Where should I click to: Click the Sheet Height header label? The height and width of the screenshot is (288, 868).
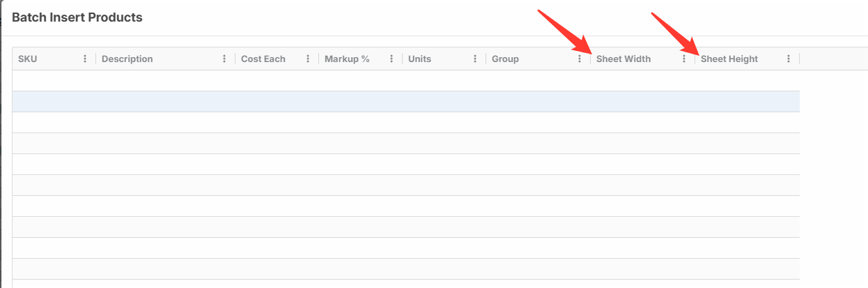[x=729, y=59]
